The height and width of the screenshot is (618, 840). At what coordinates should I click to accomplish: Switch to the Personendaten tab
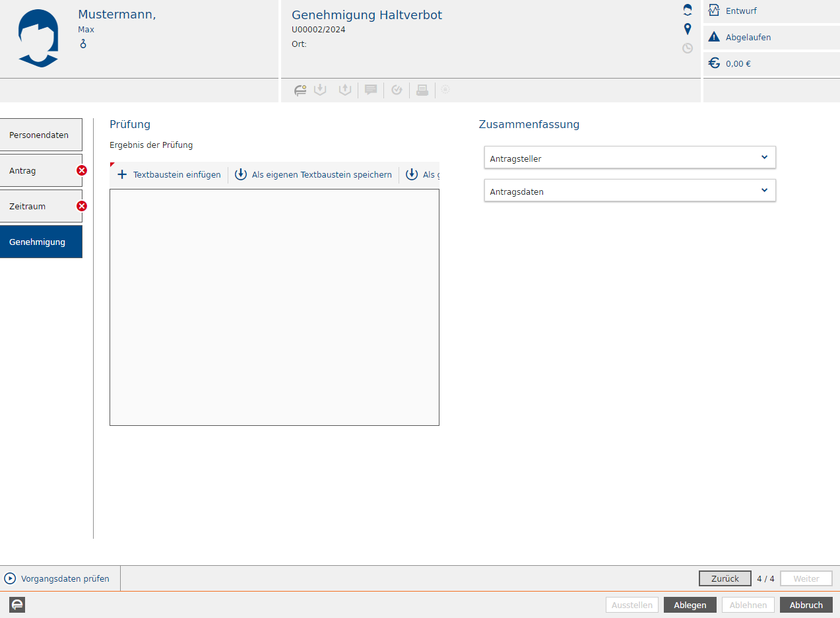[41, 135]
